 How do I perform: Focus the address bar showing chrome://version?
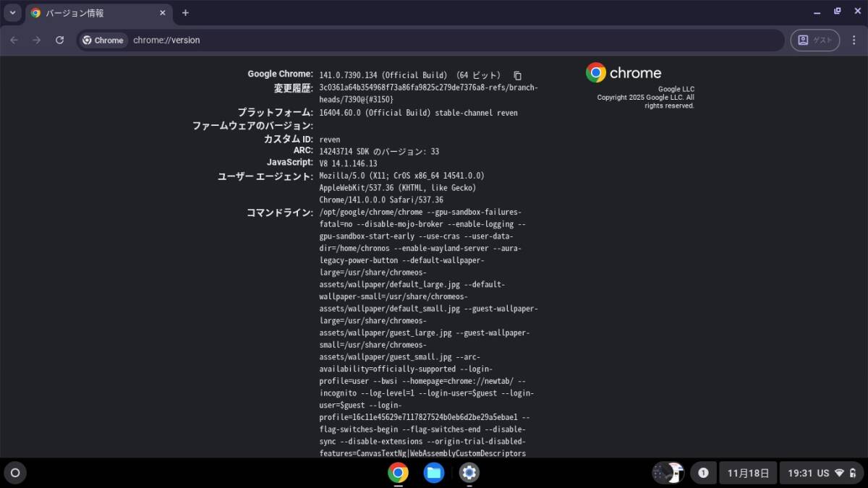pyautogui.click(x=434, y=40)
